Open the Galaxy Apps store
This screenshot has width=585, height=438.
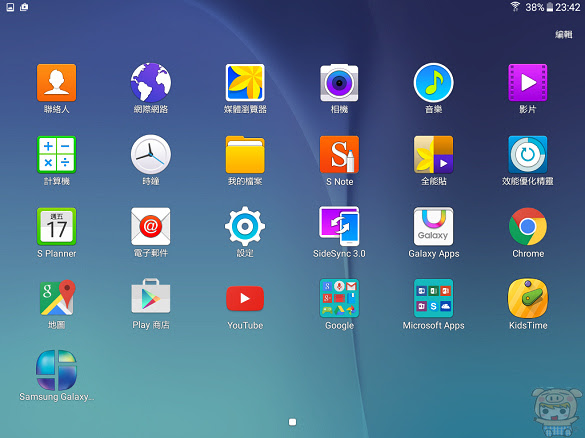(x=434, y=226)
